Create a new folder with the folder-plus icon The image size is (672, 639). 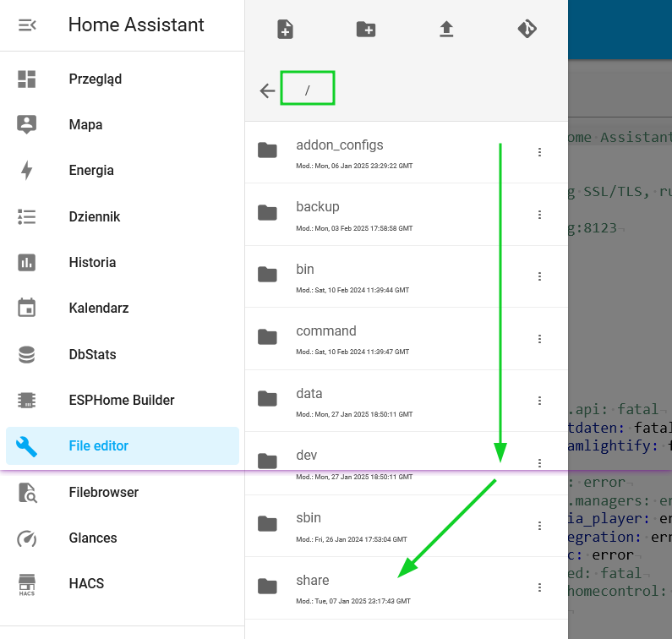(366, 29)
